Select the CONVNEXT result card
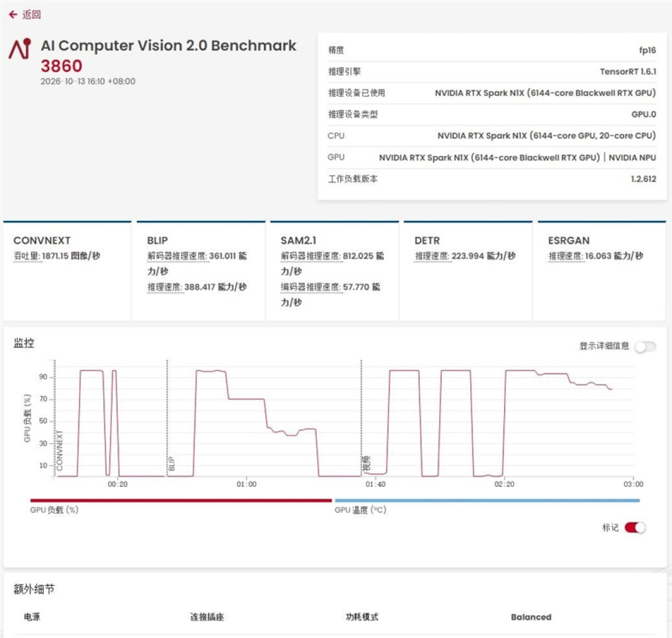The width and height of the screenshot is (672, 638). [67, 271]
